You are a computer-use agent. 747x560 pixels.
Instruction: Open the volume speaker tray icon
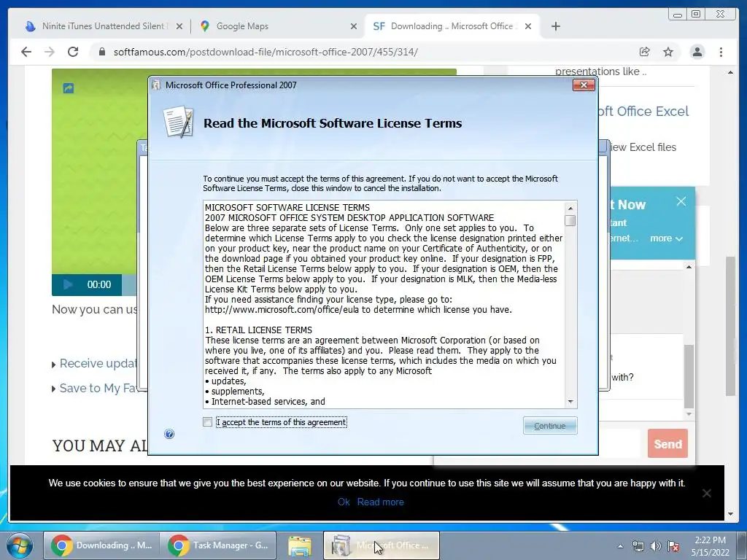click(x=656, y=546)
